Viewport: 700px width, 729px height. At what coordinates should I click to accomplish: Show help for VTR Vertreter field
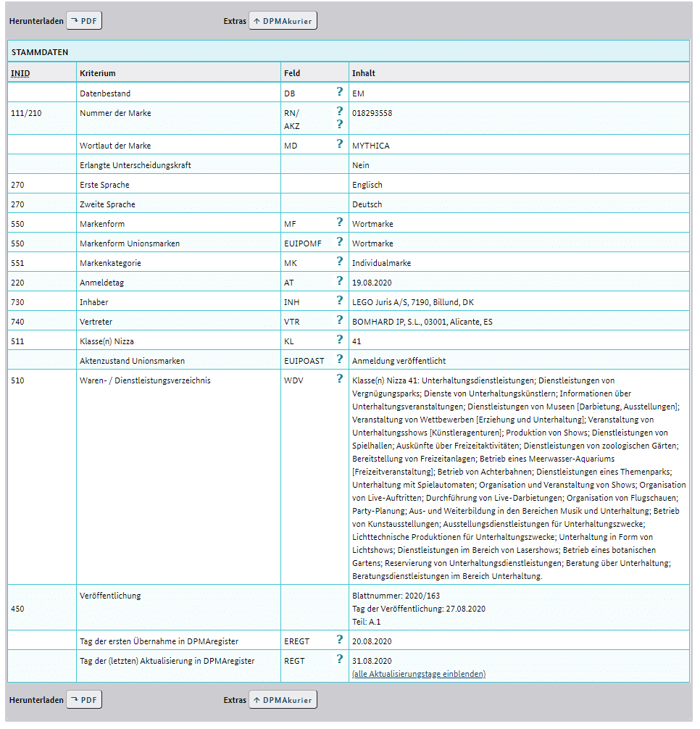click(340, 320)
